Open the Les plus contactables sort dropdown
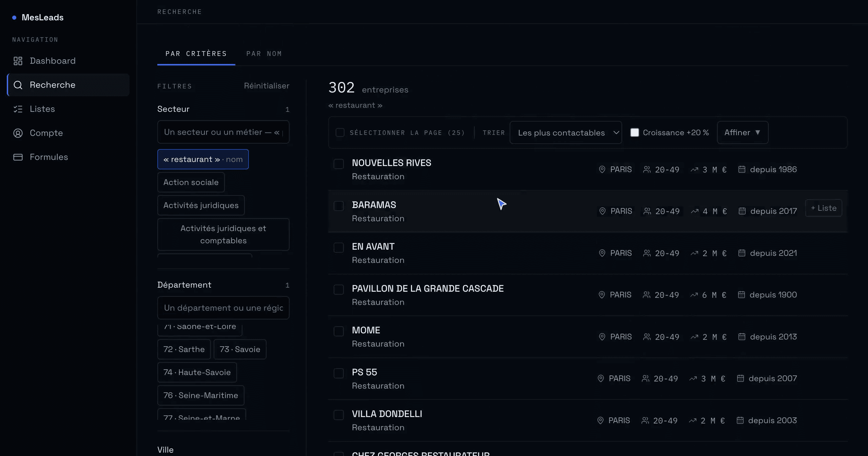 566,132
